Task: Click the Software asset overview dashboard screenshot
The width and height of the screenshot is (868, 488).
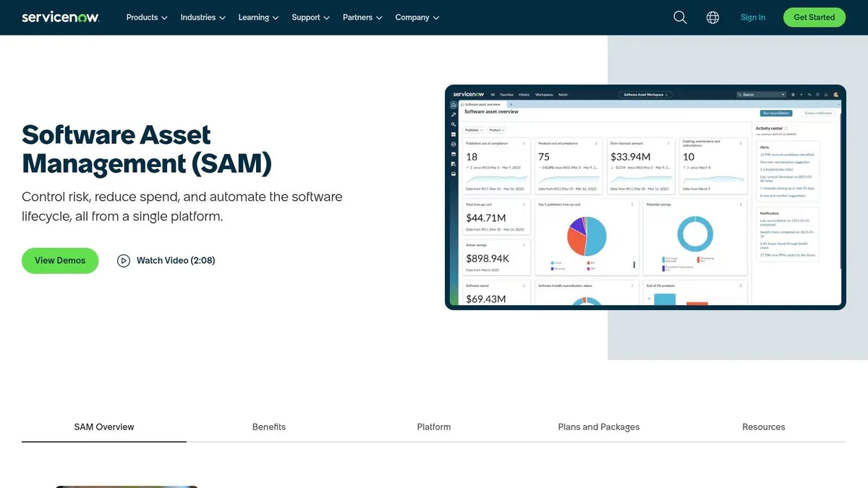Action: pos(645,197)
